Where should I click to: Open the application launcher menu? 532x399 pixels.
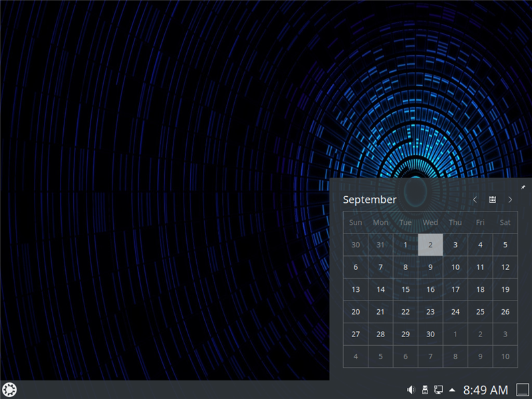[9, 390]
